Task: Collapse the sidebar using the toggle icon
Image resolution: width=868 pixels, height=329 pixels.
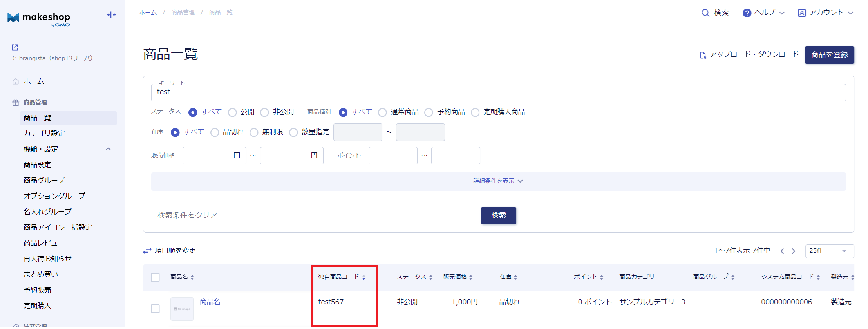Action: tap(111, 15)
